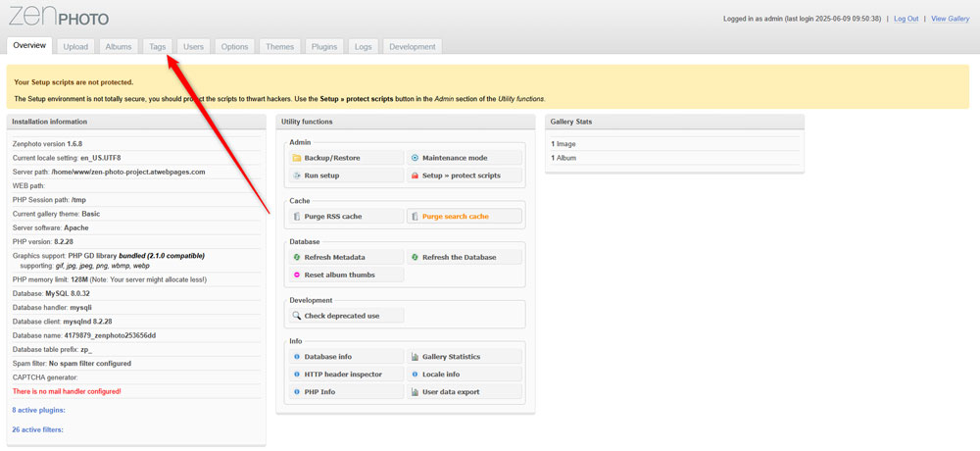
Task: Switch to the Options tab
Action: (235, 47)
